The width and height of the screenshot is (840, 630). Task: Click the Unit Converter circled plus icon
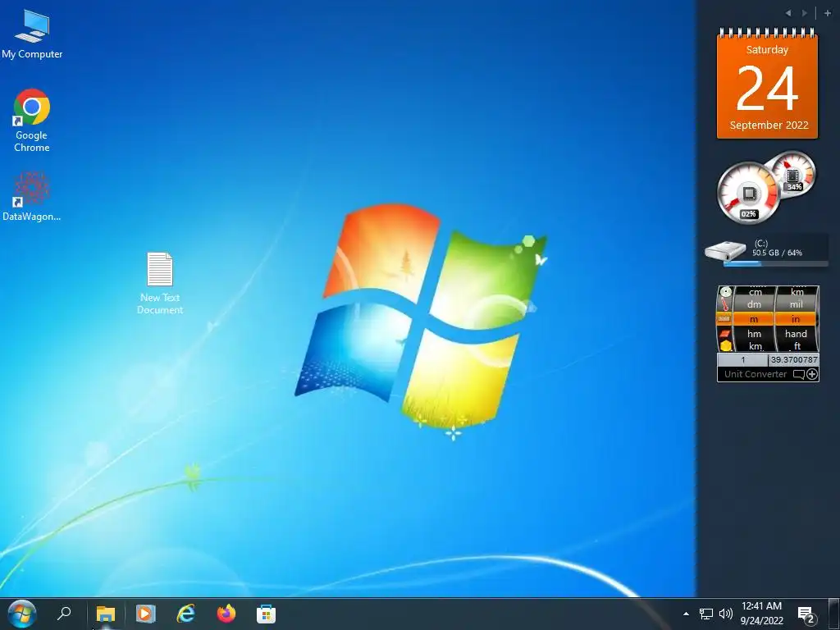(x=812, y=374)
